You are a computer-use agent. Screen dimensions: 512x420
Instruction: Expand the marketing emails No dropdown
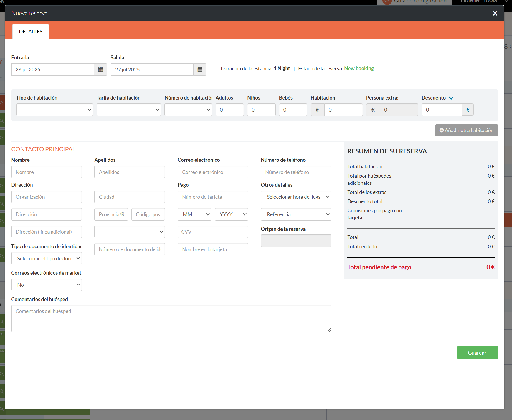(46, 285)
